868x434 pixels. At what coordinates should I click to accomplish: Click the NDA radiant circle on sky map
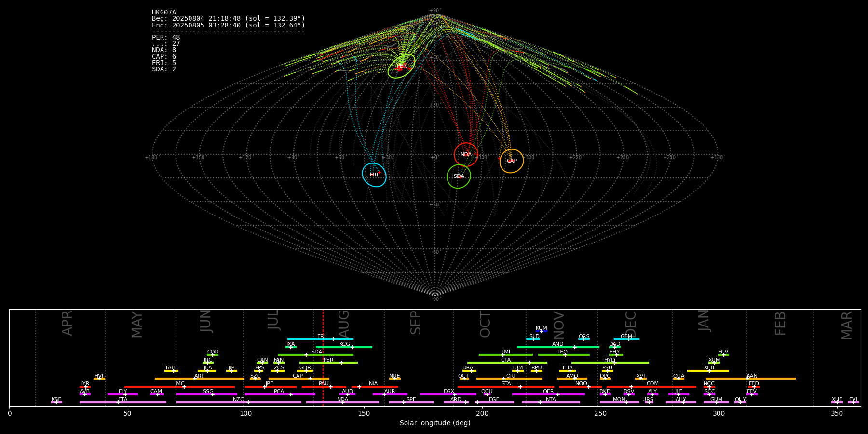click(x=466, y=155)
